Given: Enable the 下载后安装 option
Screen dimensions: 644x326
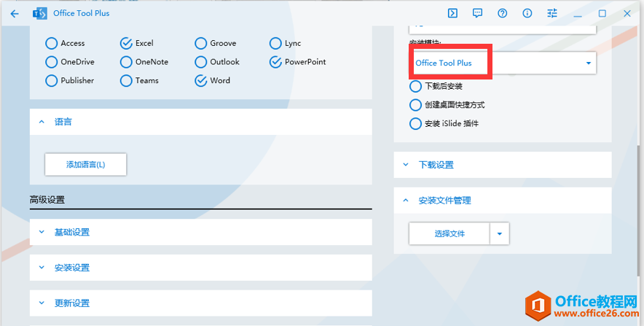Looking at the screenshot, I should click(416, 86).
